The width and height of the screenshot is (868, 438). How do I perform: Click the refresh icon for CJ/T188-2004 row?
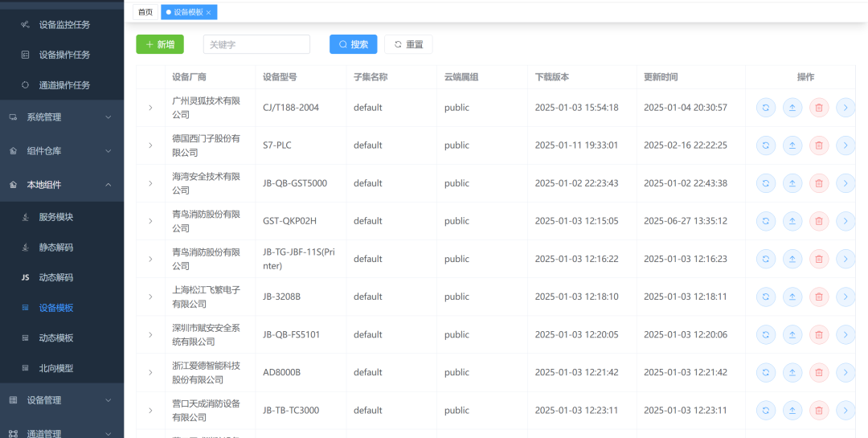766,108
